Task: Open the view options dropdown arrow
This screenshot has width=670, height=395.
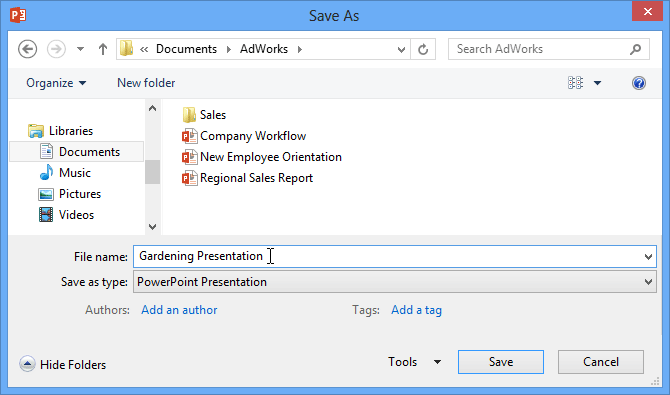Action: (x=597, y=83)
